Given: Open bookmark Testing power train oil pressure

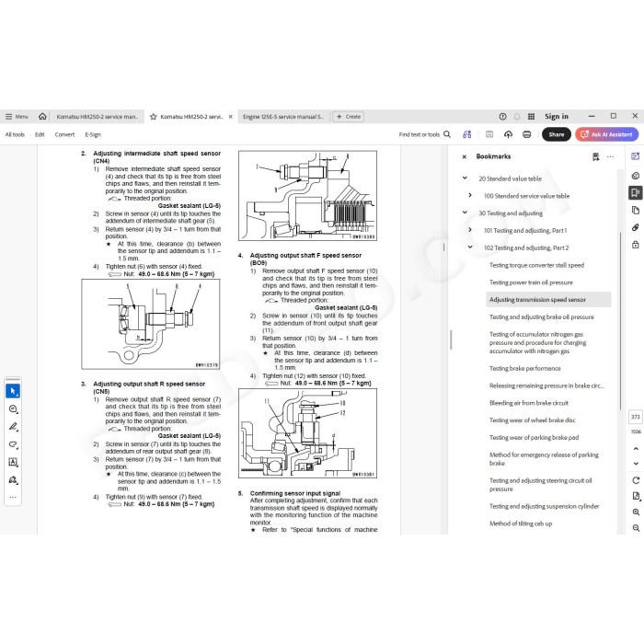Looking at the screenshot, I should tap(531, 282).
